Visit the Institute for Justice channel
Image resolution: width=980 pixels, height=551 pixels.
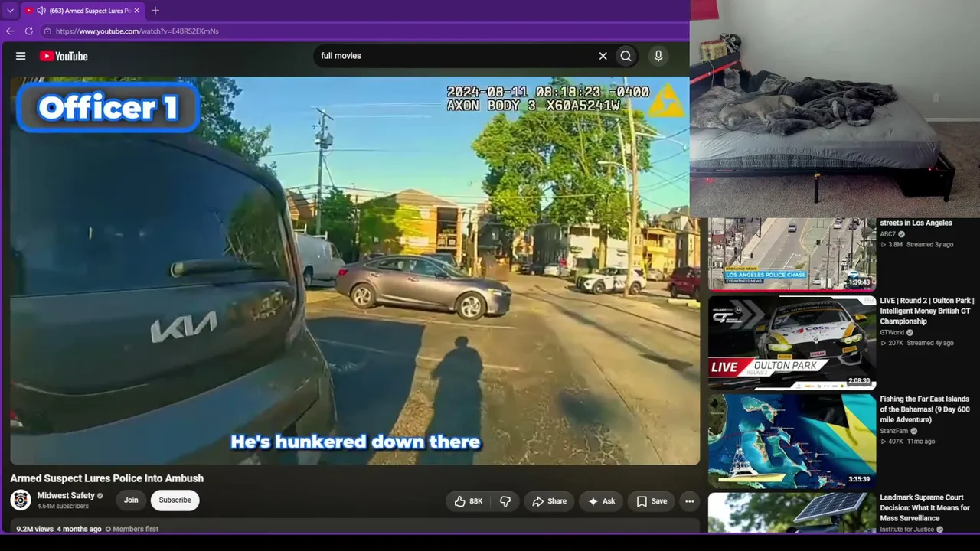tap(906, 530)
